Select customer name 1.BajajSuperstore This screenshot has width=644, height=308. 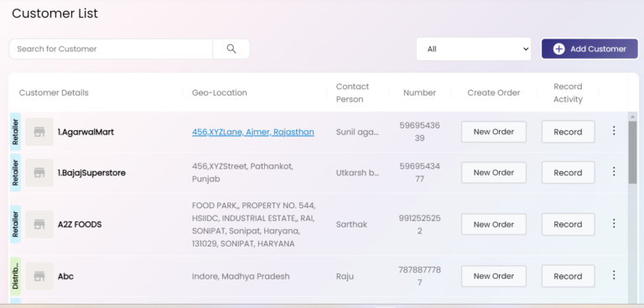[x=91, y=173]
